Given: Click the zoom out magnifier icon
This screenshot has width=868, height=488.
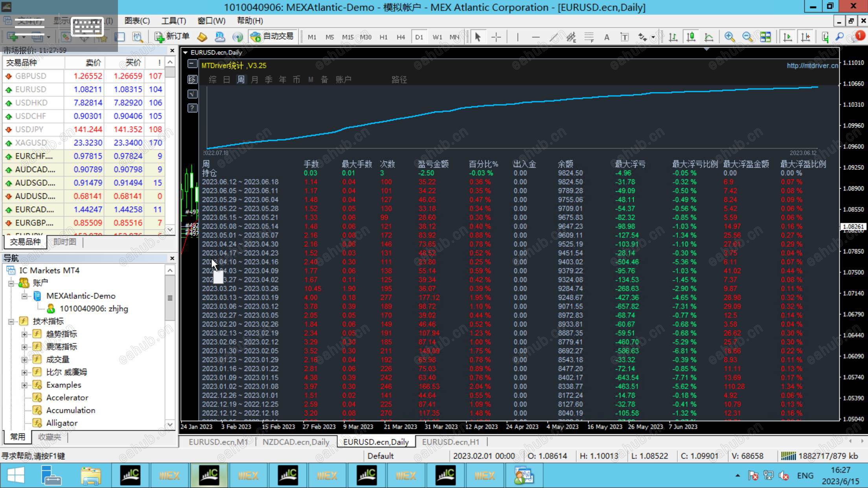Looking at the screenshot, I should 747,37.
